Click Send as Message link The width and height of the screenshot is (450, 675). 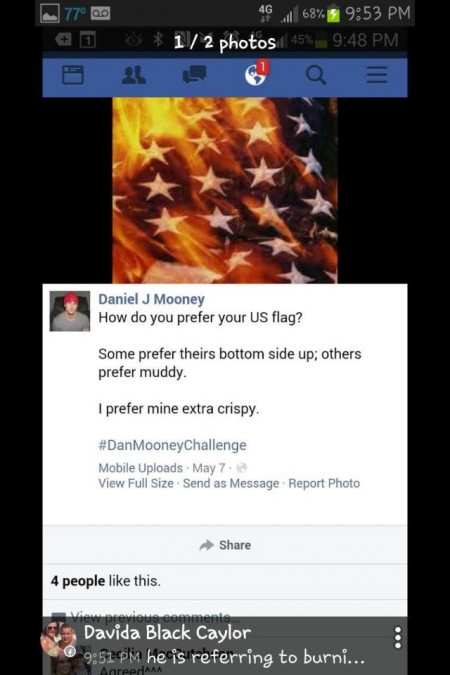[231, 483]
